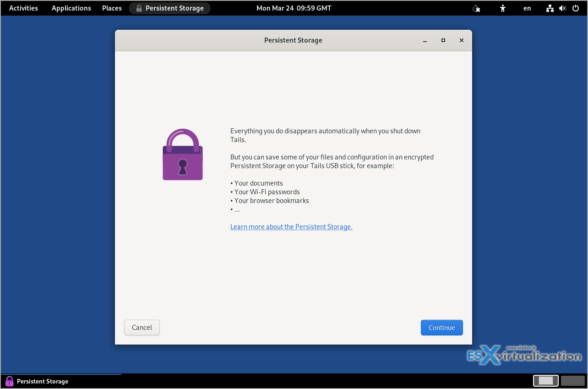This screenshot has height=389, width=588.
Task: Click the wired network status icon
Action: point(550,8)
